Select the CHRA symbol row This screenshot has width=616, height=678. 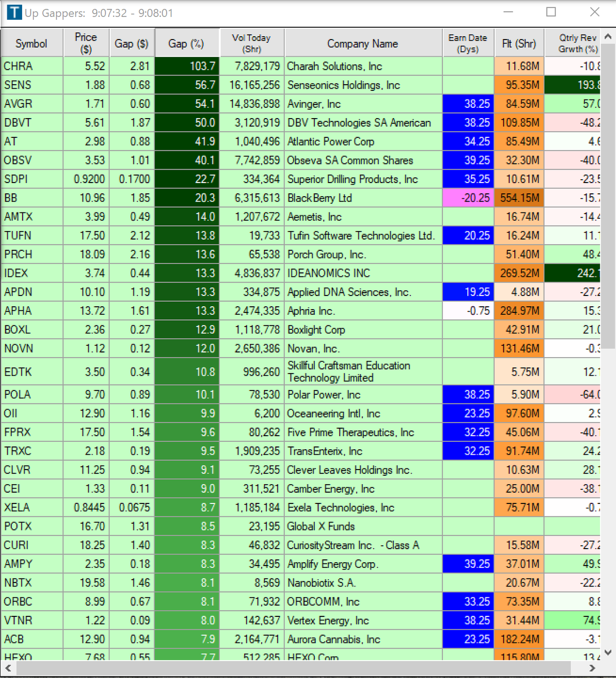301,66
